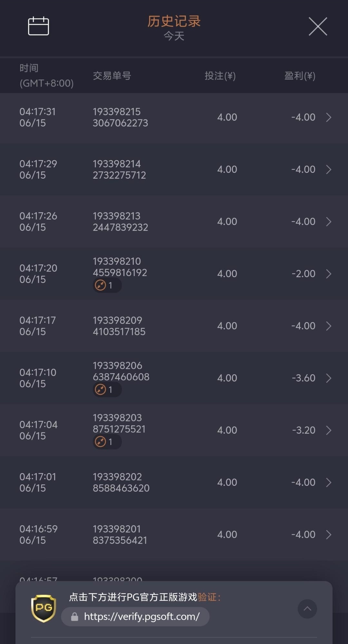Click the free-spin badge on record 1933982104559816192
The image size is (348, 644).
point(107,285)
